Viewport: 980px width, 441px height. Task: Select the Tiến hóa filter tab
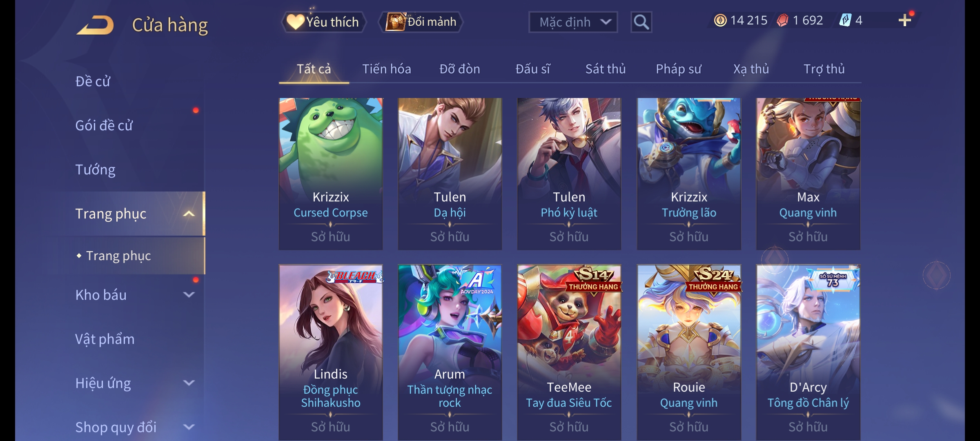pos(386,69)
